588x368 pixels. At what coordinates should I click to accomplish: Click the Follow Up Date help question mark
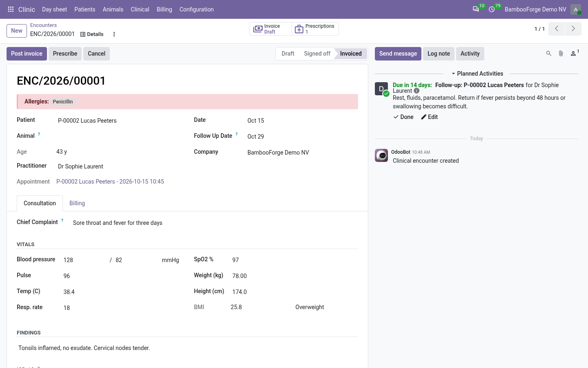tap(236, 134)
